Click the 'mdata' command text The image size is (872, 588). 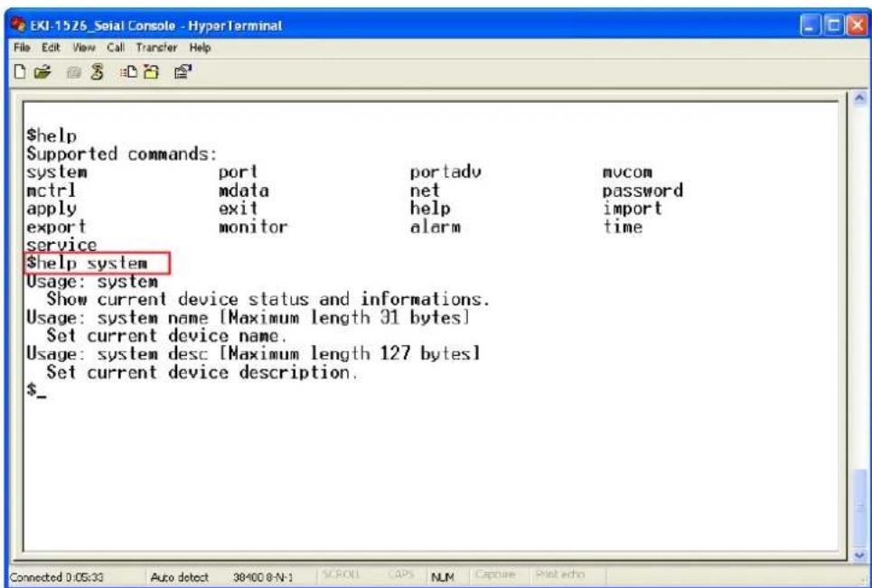coord(244,191)
